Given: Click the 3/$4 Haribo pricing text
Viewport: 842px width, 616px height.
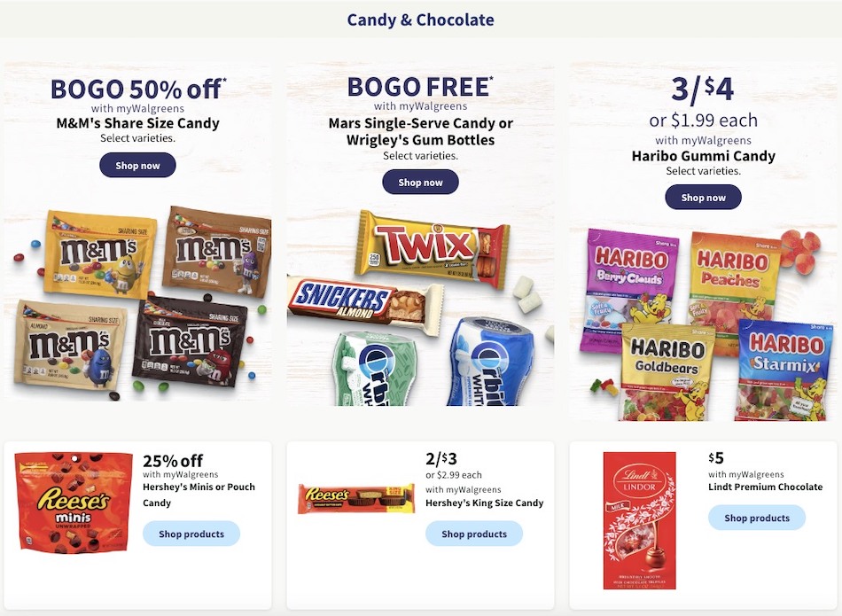Looking at the screenshot, I should (x=703, y=89).
